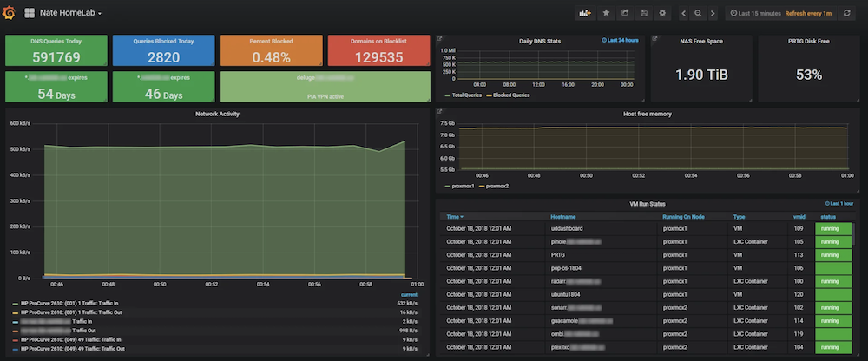
Task: Click the zoom out magnifier icon
Action: (x=698, y=13)
